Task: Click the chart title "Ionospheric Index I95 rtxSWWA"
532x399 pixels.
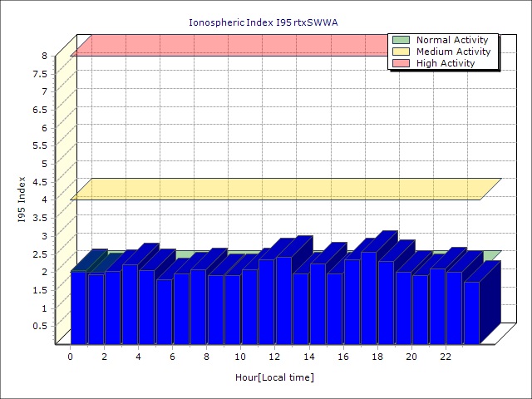Action: click(x=264, y=22)
